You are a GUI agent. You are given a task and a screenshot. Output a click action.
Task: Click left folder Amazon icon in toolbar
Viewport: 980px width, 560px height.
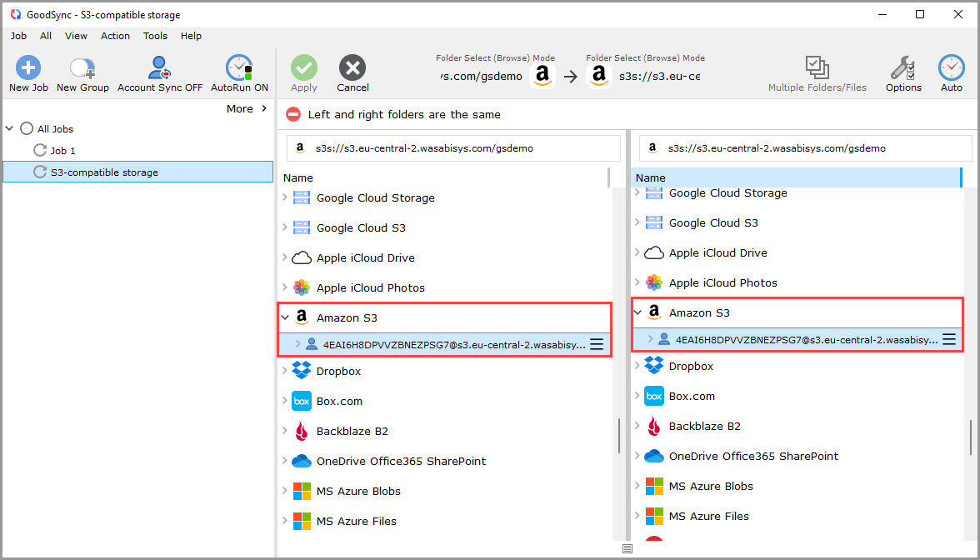coord(542,76)
